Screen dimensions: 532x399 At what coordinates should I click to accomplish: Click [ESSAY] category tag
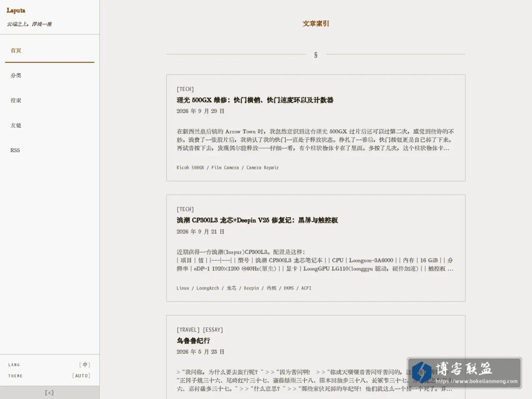tap(213, 329)
